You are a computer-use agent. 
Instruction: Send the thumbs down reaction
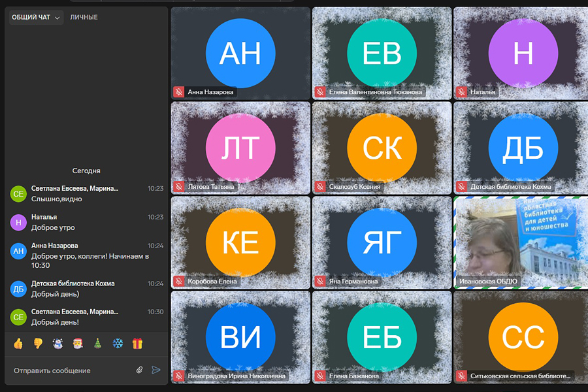[38, 343]
